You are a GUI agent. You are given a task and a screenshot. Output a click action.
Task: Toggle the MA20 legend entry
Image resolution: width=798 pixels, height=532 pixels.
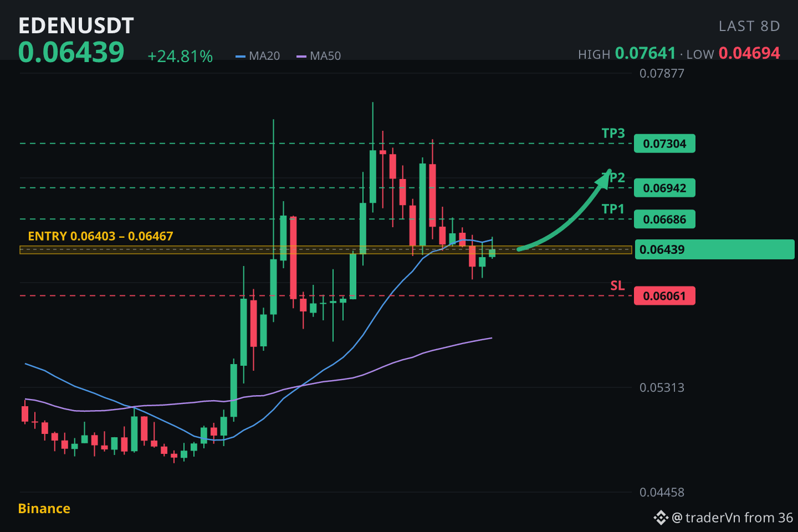[258, 56]
